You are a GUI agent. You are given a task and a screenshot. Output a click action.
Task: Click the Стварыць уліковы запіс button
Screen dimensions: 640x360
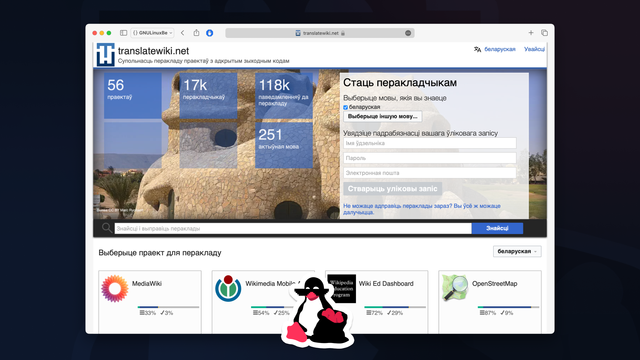(393, 189)
